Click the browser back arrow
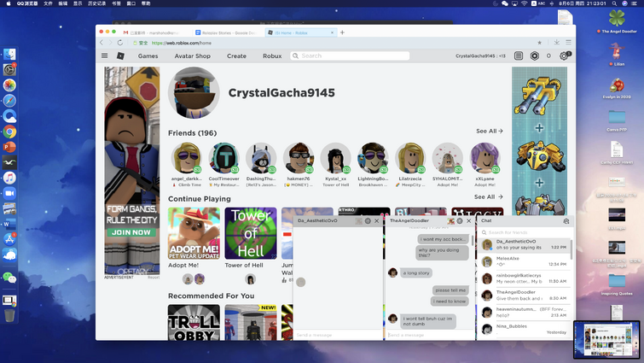The height and width of the screenshot is (363, 644). 102,43
